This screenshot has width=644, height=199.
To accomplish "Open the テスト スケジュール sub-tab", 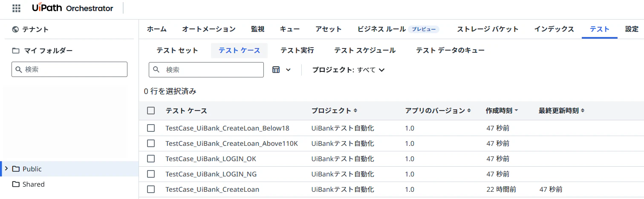I will (365, 50).
